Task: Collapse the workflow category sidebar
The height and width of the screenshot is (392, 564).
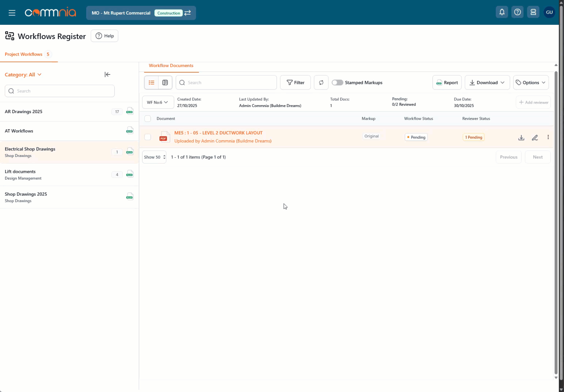Action: click(107, 74)
